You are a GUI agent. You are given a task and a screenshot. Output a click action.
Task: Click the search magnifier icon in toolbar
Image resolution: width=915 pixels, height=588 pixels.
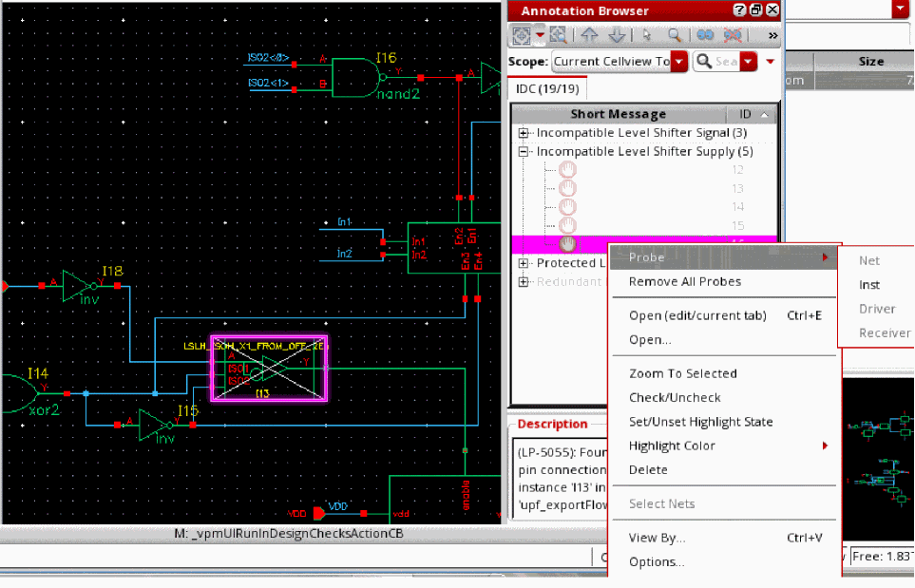click(674, 35)
